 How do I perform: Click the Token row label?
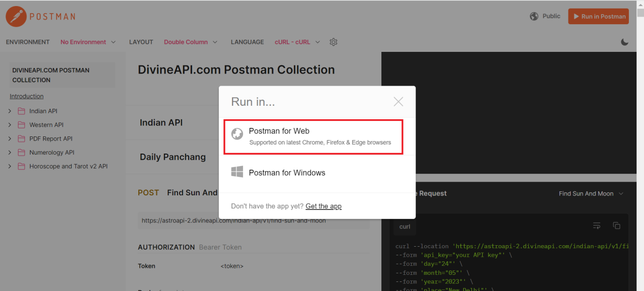click(146, 266)
